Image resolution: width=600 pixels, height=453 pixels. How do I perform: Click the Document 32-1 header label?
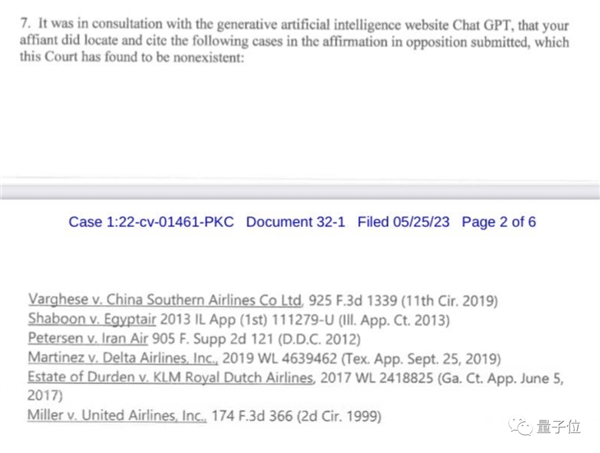pyautogui.click(x=295, y=221)
